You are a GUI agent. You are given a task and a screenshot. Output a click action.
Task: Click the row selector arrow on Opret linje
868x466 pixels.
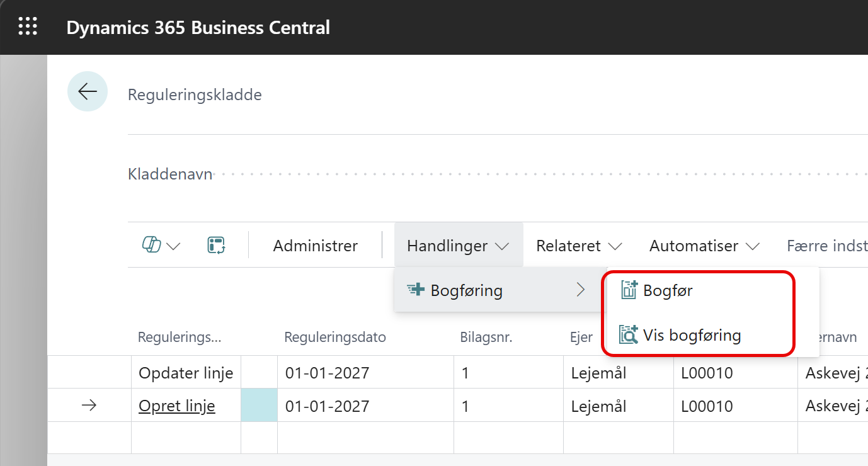click(x=89, y=406)
